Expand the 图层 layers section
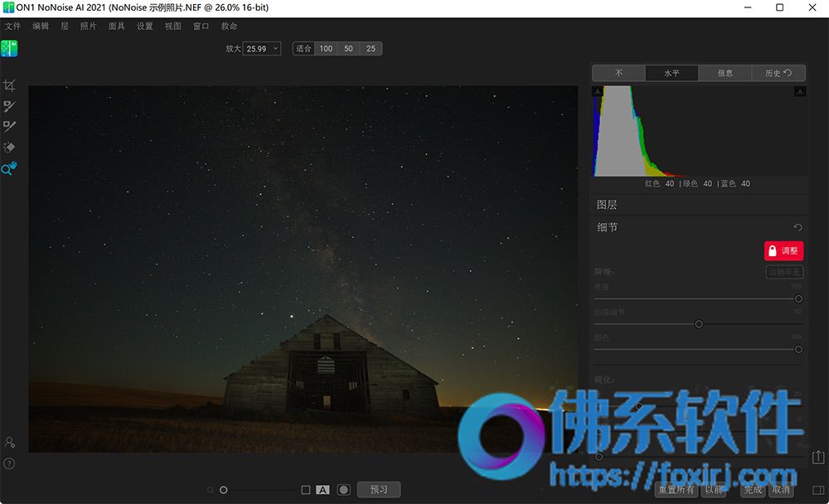The image size is (829, 504). 608,205
